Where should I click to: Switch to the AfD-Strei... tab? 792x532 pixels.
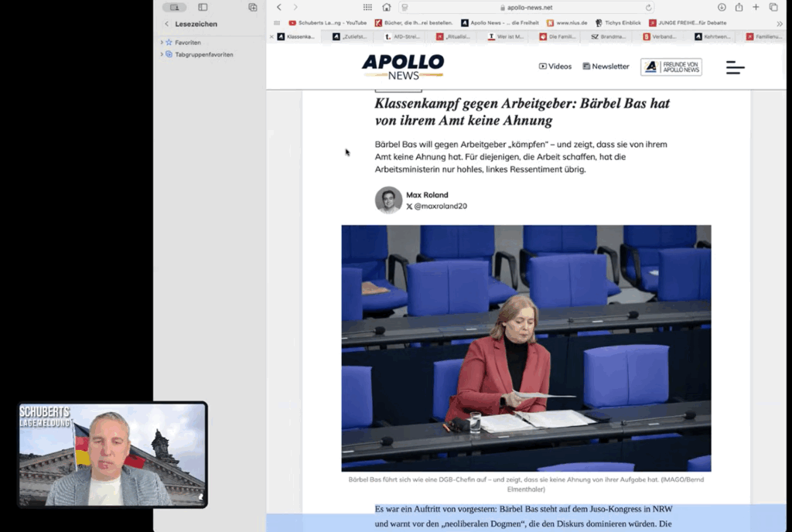(402, 36)
